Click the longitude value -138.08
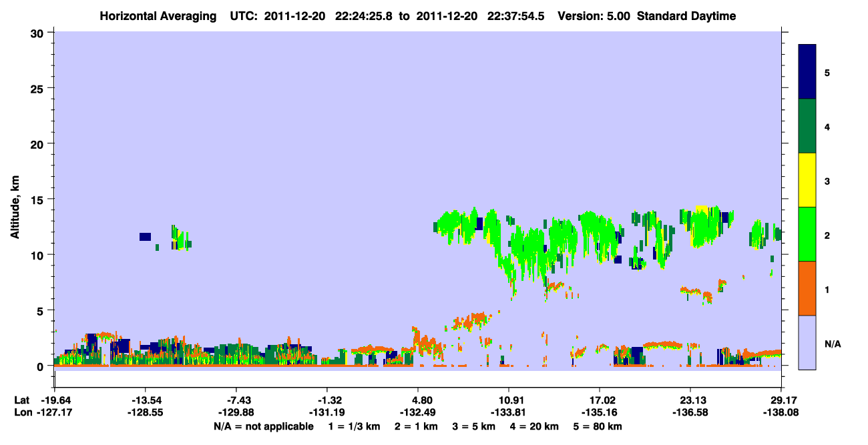The width and height of the screenshot is (868, 445). 781,412
